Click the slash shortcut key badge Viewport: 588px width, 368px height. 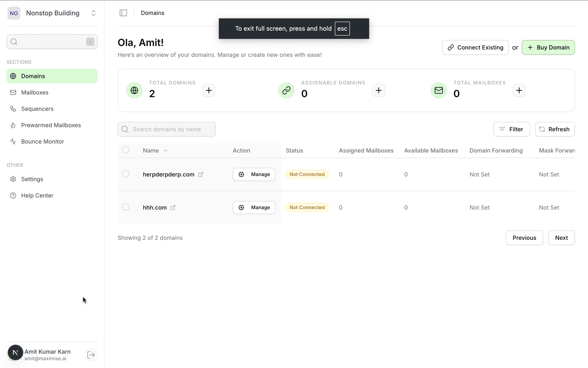pos(90,42)
